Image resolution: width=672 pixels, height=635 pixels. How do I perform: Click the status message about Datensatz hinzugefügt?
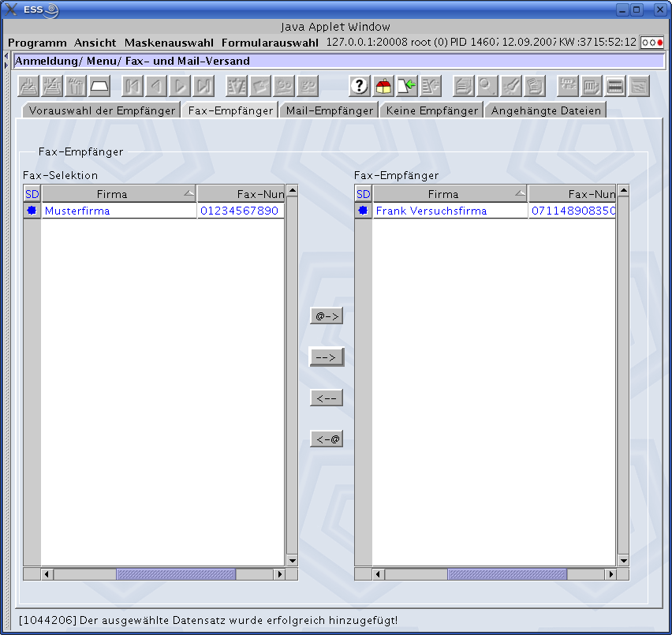tap(208, 620)
